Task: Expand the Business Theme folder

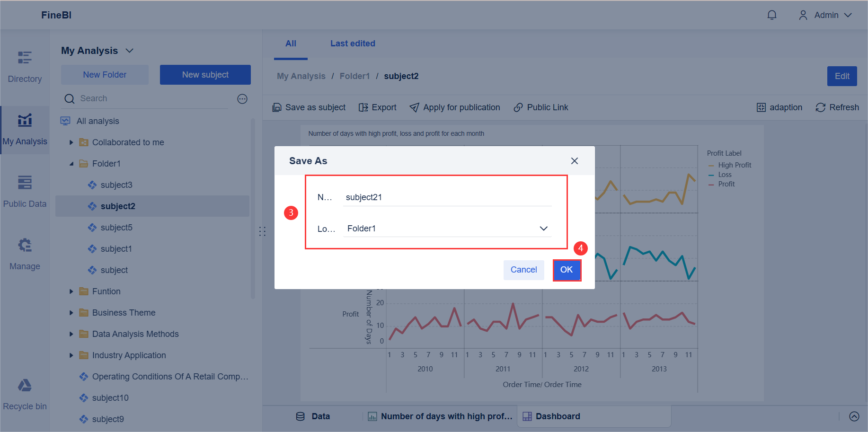Action: pyautogui.click(x=71, y=313)
